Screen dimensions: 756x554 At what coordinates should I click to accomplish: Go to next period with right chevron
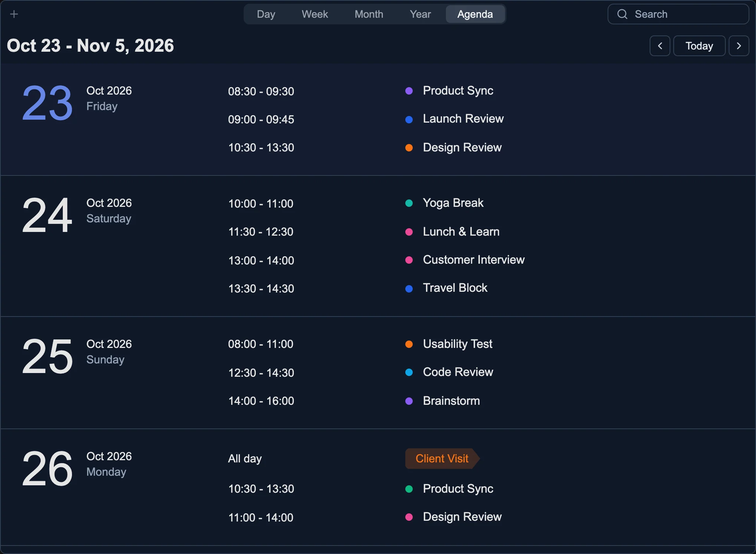coord(739,46)
